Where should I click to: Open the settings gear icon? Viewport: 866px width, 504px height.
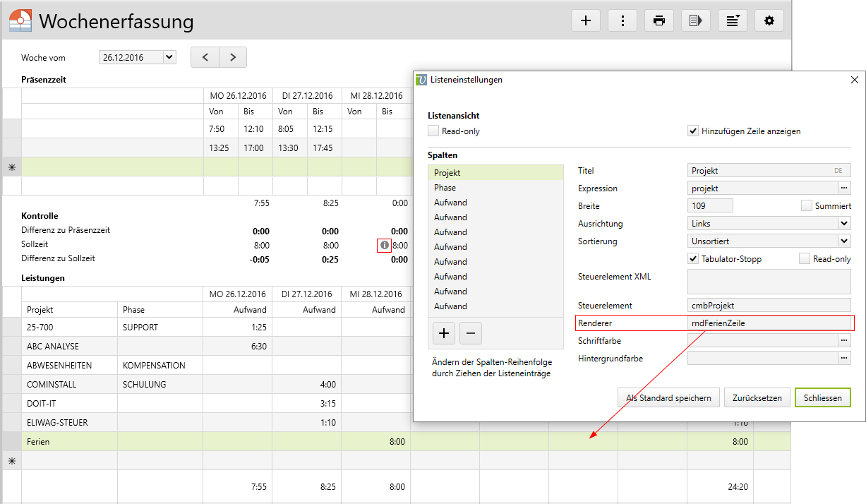point(769,20)
